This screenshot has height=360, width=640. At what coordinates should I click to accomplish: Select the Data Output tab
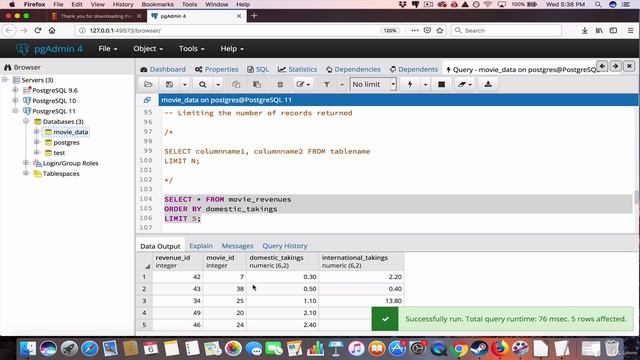click(x=160, y=246)
